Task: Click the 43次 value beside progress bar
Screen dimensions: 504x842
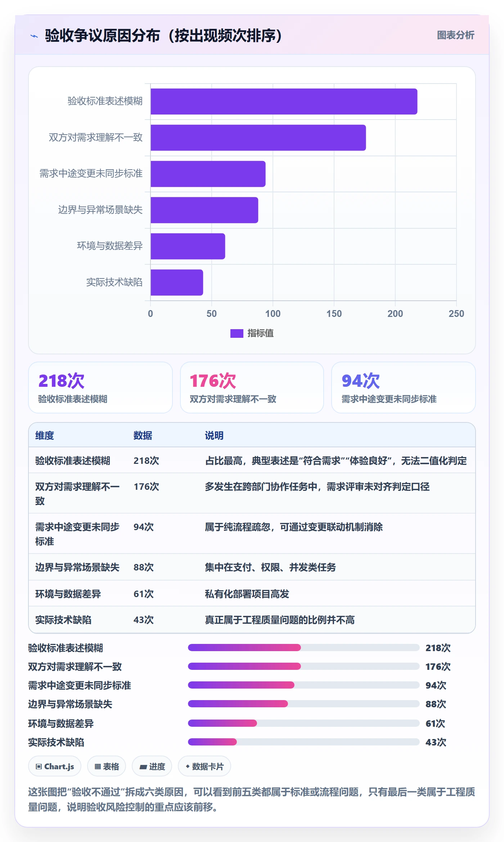Action: pyautogui.click(x=436, y=742)
